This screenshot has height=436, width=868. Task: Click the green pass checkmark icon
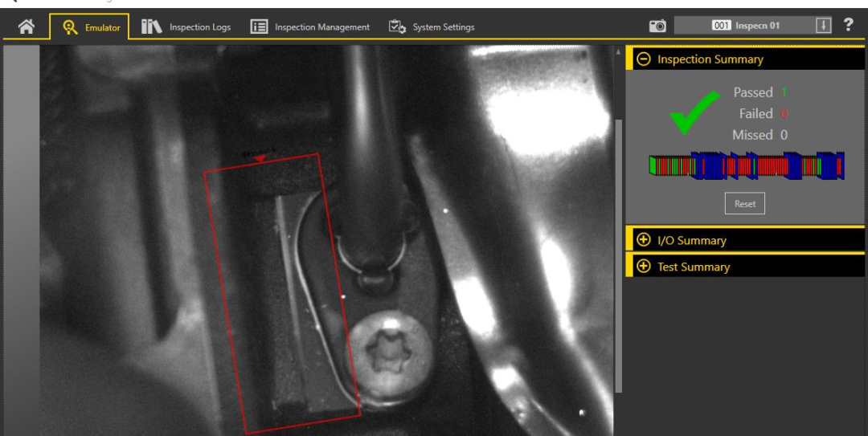click(x=694, y=112)
